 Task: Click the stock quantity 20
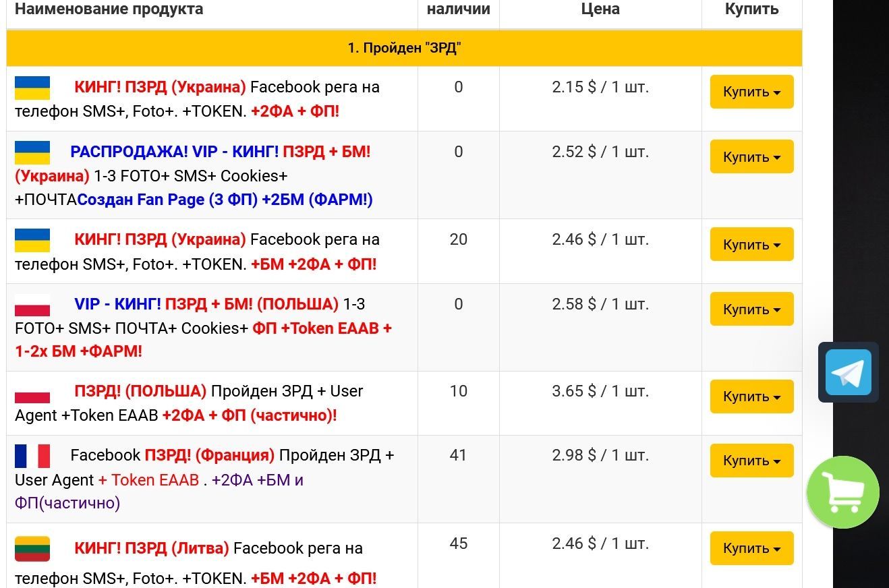pos(459,239)
